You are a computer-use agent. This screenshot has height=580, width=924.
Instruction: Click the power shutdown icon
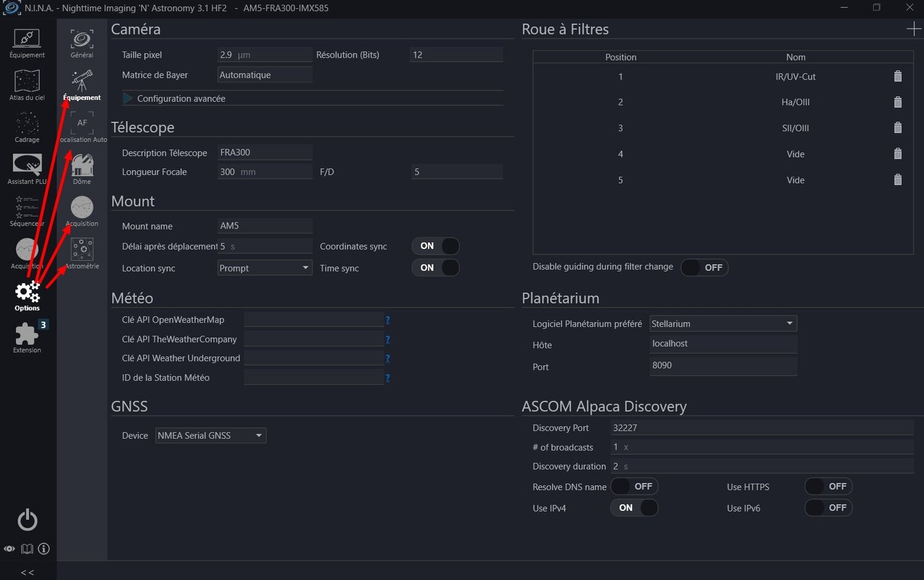tap(27, 520)
